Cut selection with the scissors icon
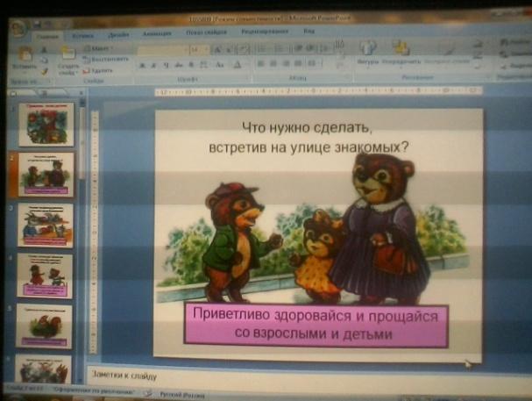The height and width of the screenshot is (401, 532). coord(45,50)
